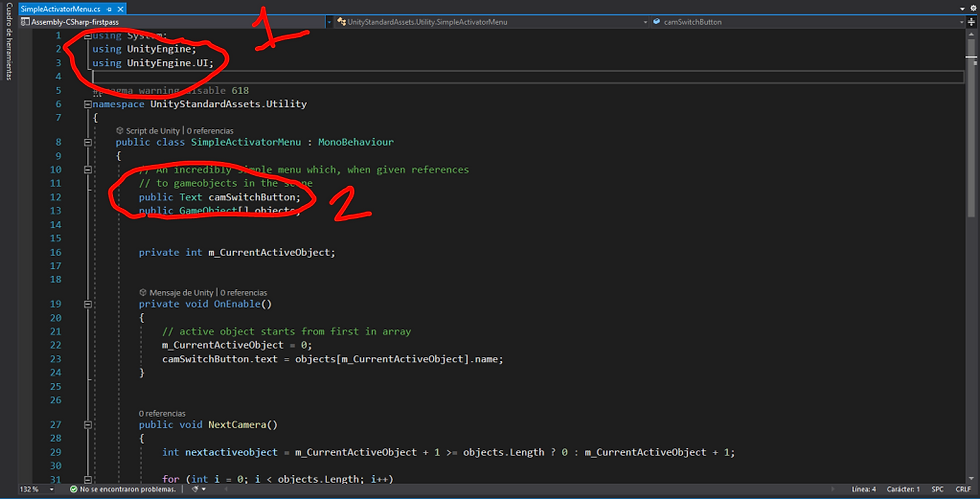Close the SimpleActivatorMenu.cs tab
The width and height of the screenshot is (980, 499).
[120, 9]
